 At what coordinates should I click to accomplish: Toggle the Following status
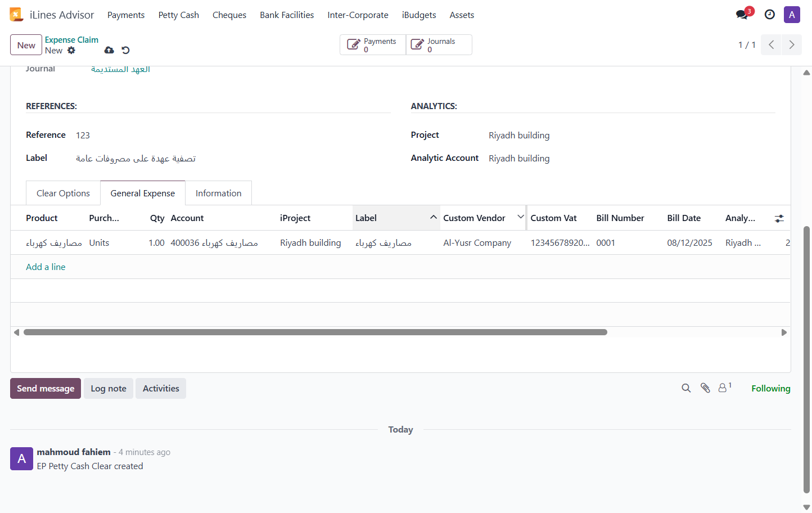tap(771, 389)
